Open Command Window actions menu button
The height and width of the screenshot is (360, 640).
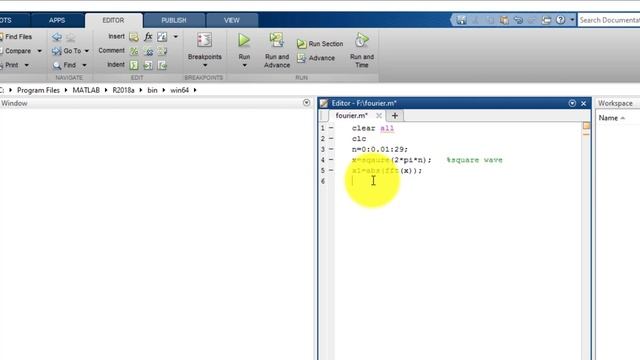307,103
